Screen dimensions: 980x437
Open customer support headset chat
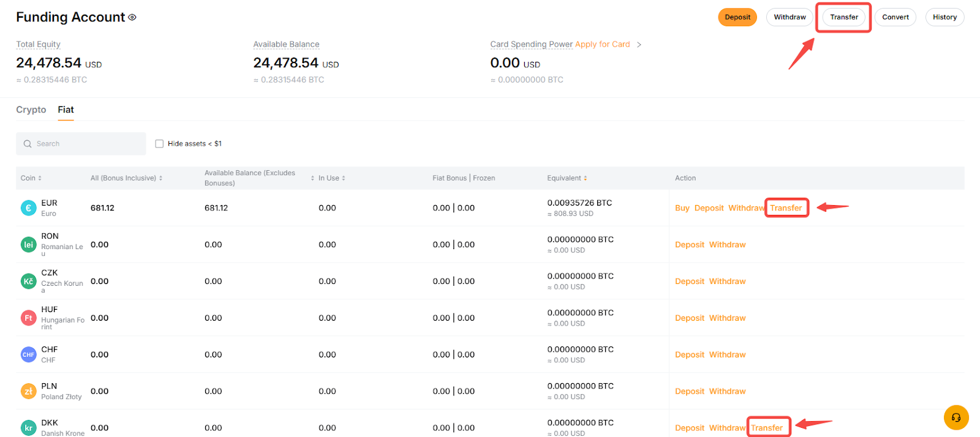pos(956,417)
